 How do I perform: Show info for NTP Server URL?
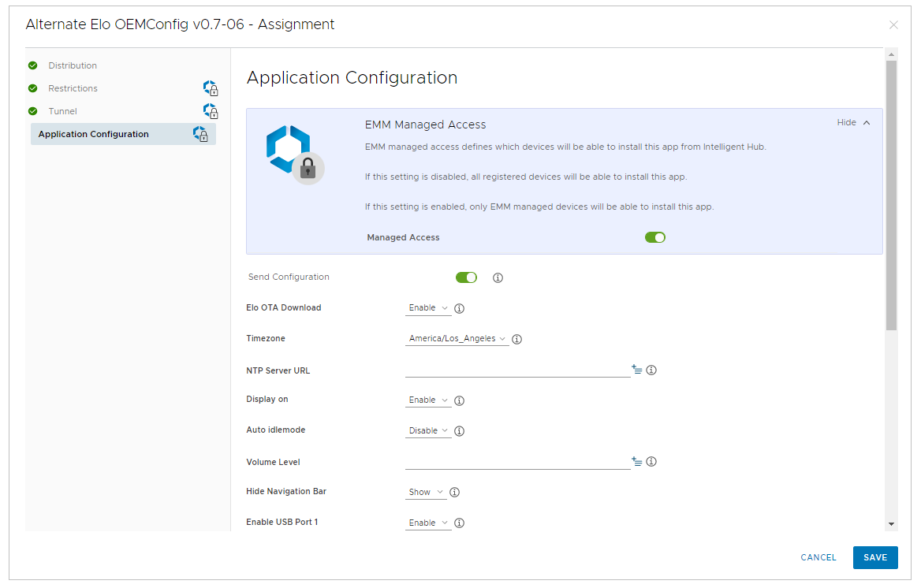coord(651,370)
